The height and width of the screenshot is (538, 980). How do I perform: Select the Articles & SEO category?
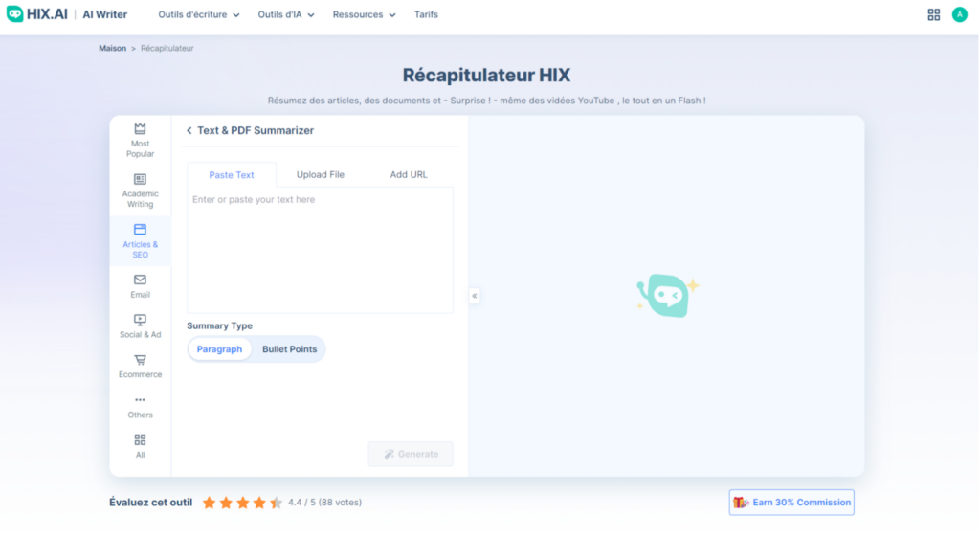pos(140,241)
